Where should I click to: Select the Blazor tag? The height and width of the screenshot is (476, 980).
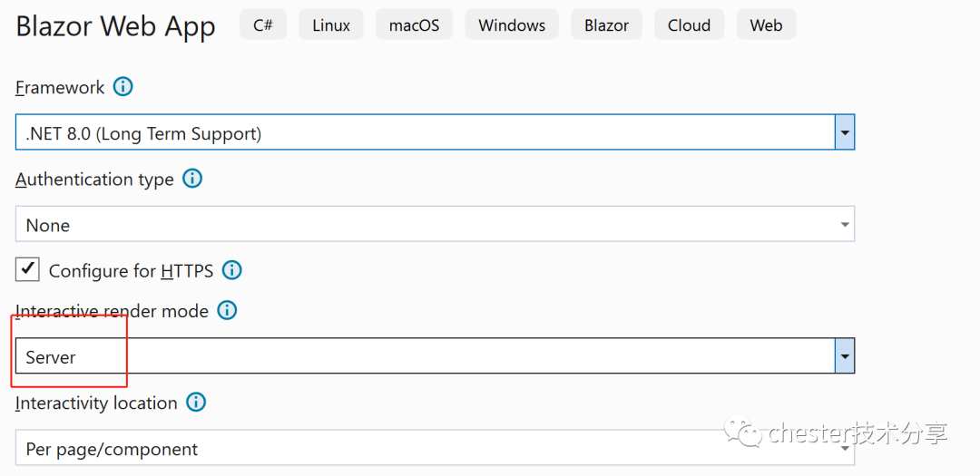tap(607, 25)
